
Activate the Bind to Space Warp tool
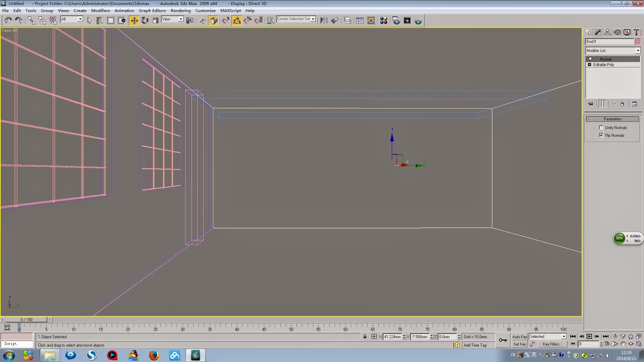tap(53, 21)
